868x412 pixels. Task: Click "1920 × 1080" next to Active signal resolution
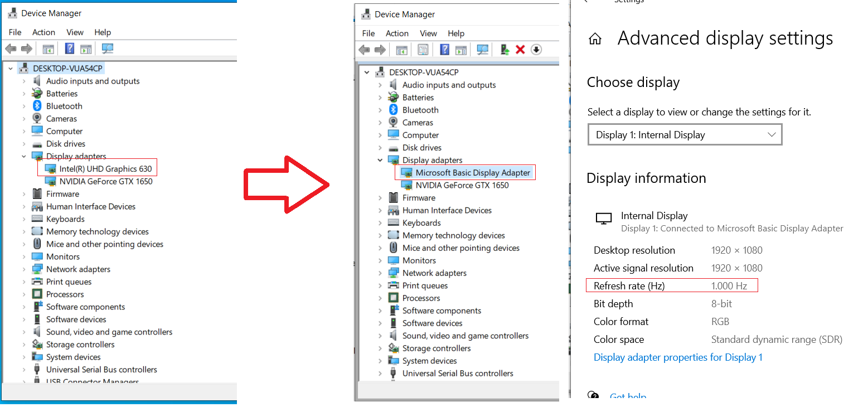[x=737, y=268]
